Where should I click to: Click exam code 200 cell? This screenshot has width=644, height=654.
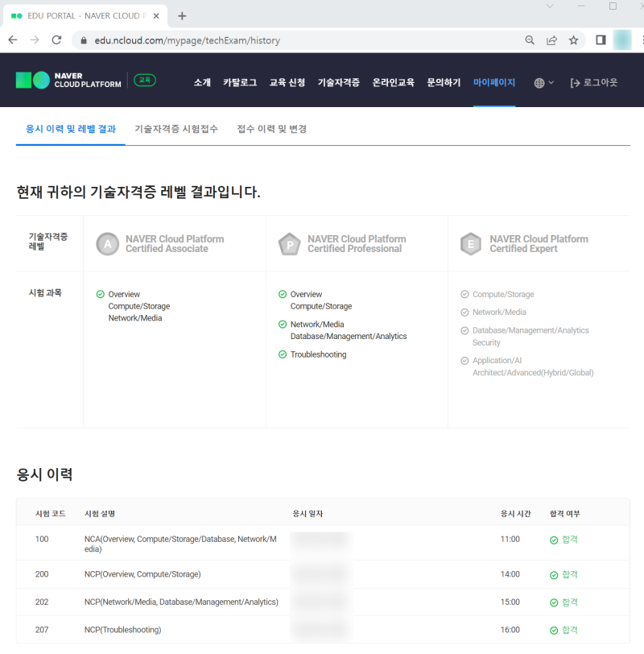pos(42,574)
